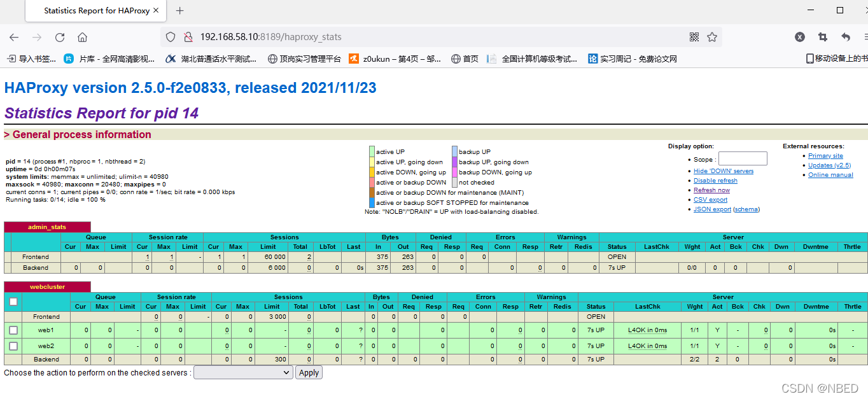
Task: Click the backup UP, going down legend swatch
Action: coord(454,162)
